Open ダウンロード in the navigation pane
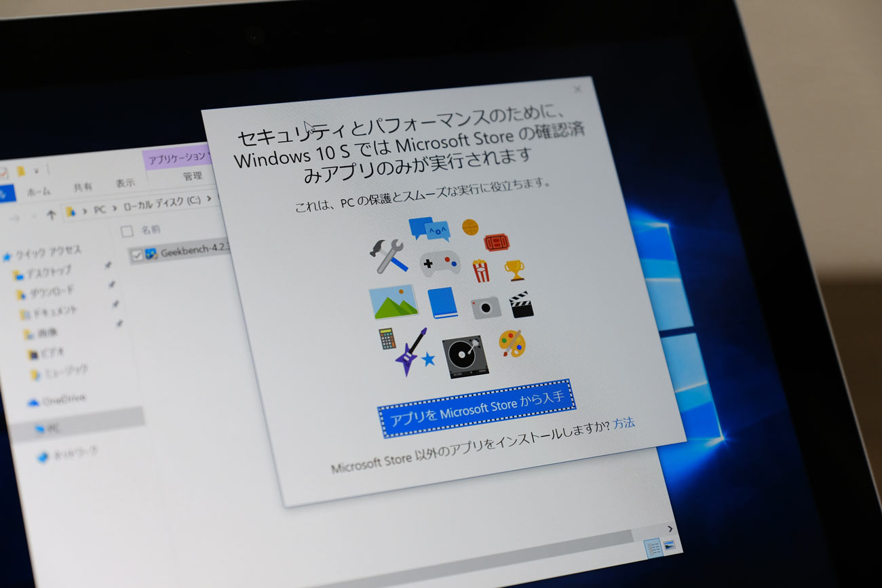The image size is (882, 588). (x=52, y=292)
